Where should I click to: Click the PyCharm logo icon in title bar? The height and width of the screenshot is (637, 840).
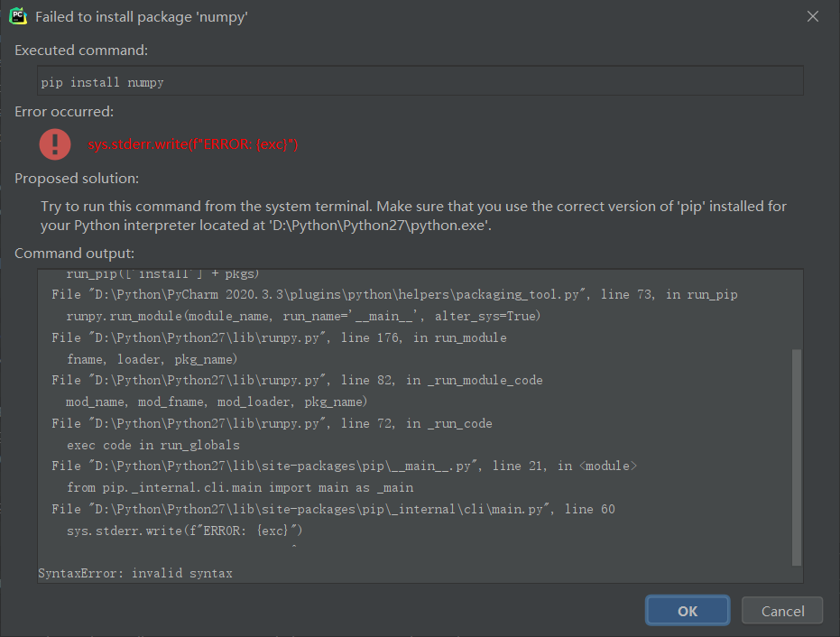[18, 16]
